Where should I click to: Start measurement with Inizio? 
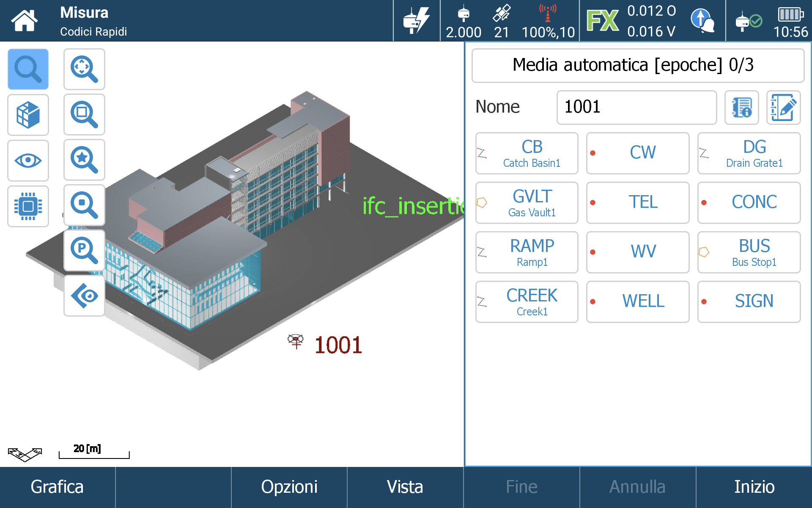754,487
